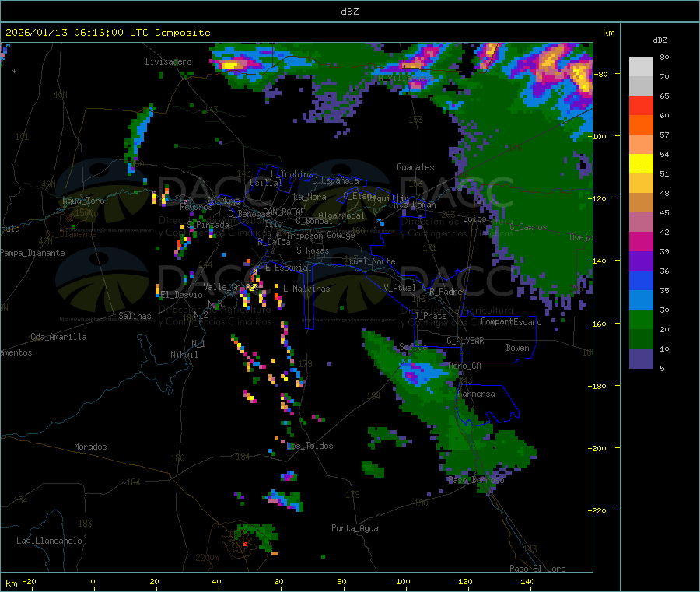700x592 pixels.
Task: Click the Carmensa place label
Action: point(476,394)
